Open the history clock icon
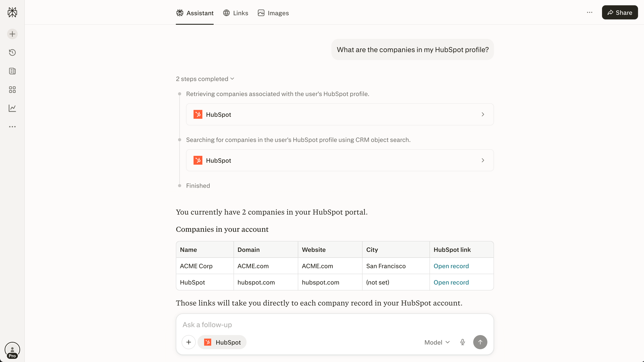The height and width of the screenshot is (362, 644). click(x=12, y=53)
